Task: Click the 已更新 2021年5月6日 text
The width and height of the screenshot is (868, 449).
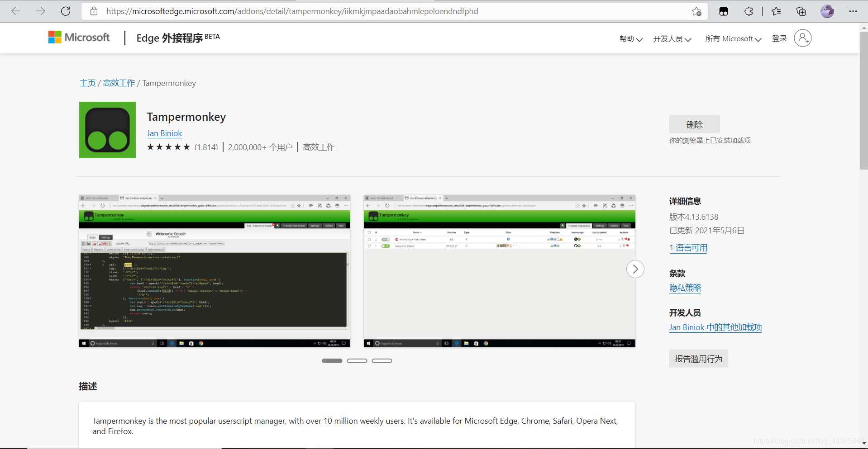Action: point(707,231)
